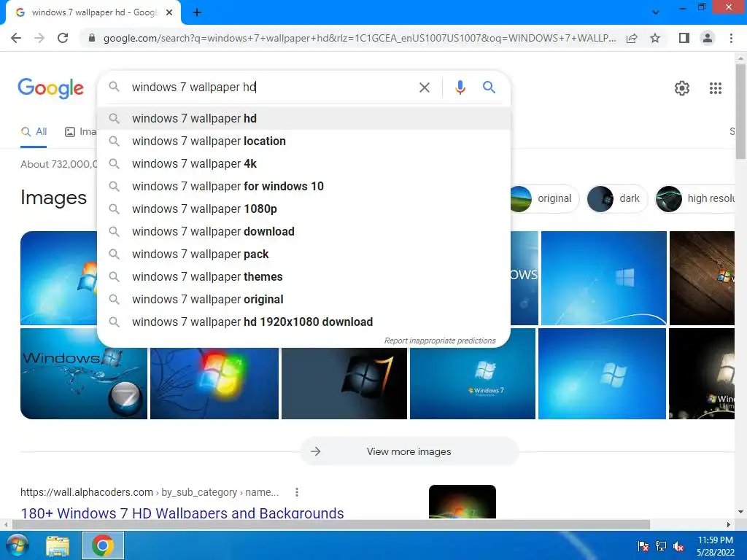Start voice search with microphone
Image resolution: width=747 pixels, height=560 pixels.
click(460, 87)
